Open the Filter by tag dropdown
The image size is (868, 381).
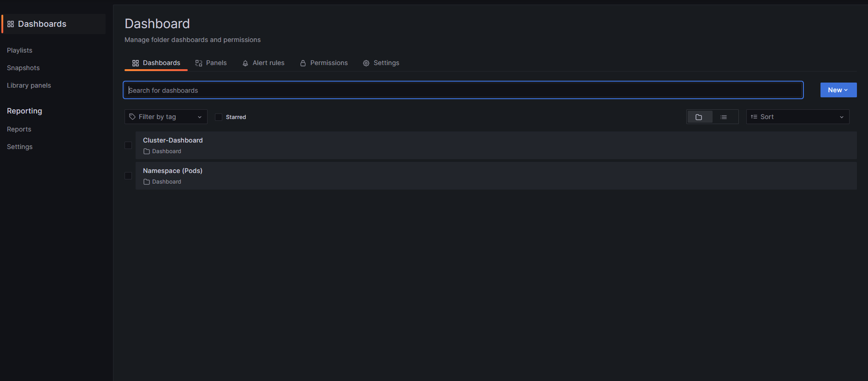[x=166, y=117]
